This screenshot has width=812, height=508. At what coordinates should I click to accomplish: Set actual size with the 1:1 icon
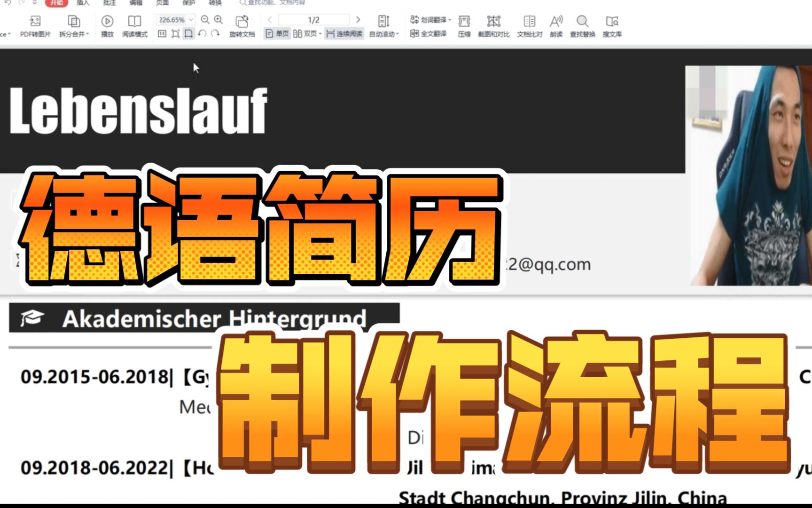tap(162, 34)
